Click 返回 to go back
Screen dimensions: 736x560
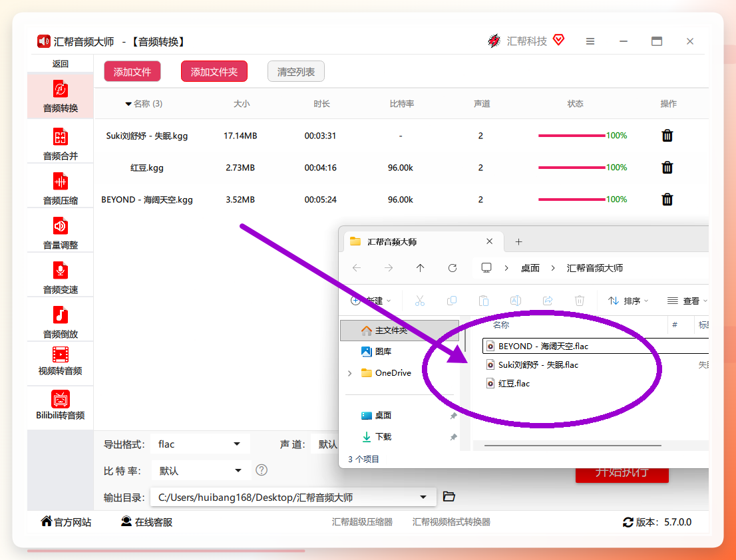pyautogui.click(x=60, y=64)
